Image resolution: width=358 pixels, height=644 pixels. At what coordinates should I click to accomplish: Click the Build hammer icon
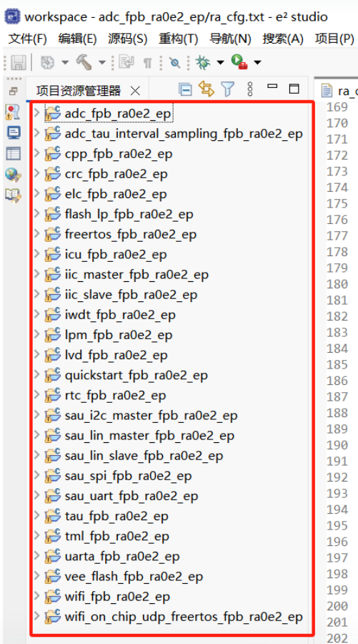pyautogui.click(x=83, y=62)
